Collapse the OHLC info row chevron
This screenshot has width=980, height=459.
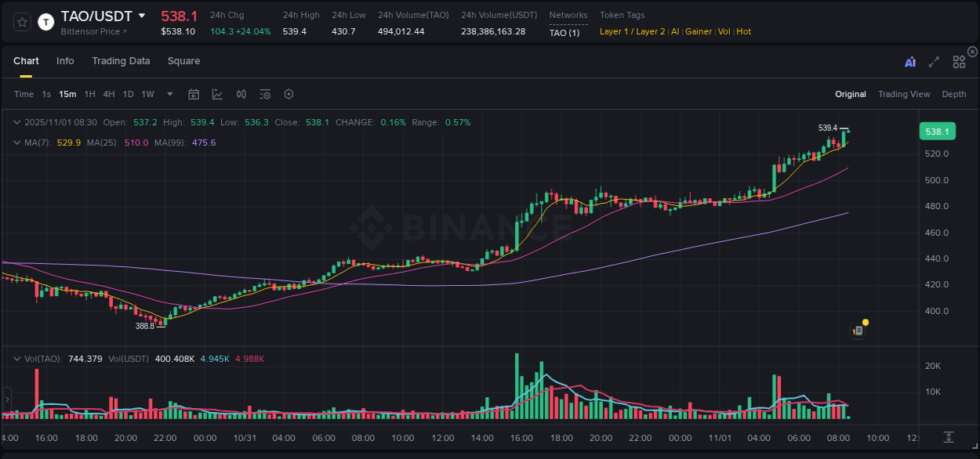(16, 122)
